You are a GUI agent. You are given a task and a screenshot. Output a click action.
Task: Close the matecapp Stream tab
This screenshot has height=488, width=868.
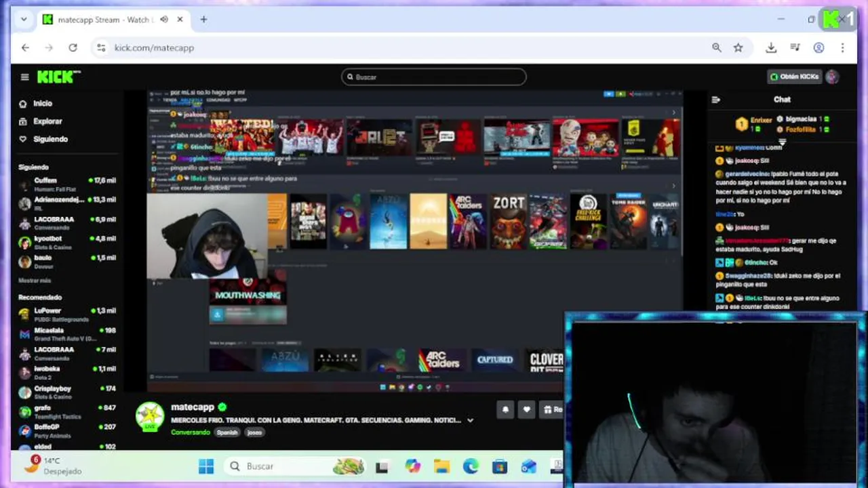[x=180, y=20]
